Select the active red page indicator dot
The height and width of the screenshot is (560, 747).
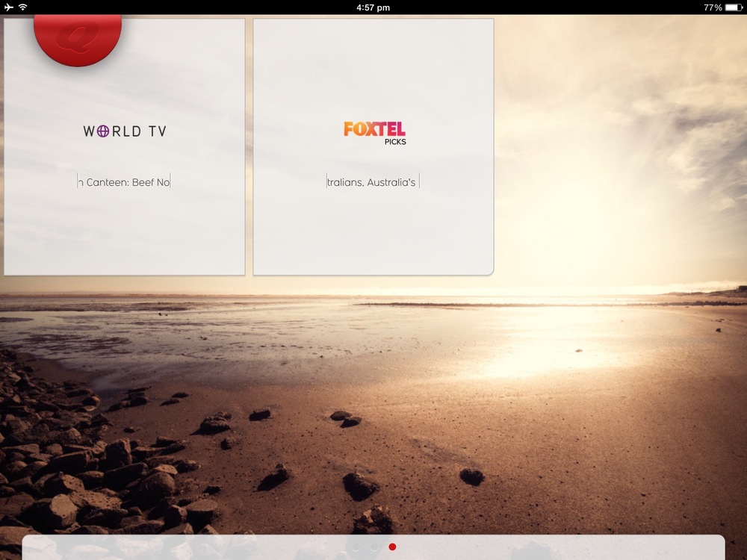click(x=392, y=547)
